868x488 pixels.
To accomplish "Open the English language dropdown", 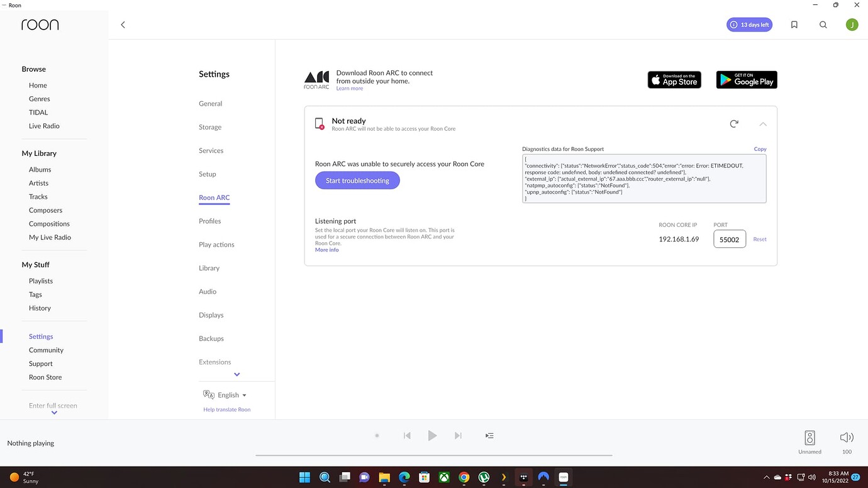I will point(225,395).
